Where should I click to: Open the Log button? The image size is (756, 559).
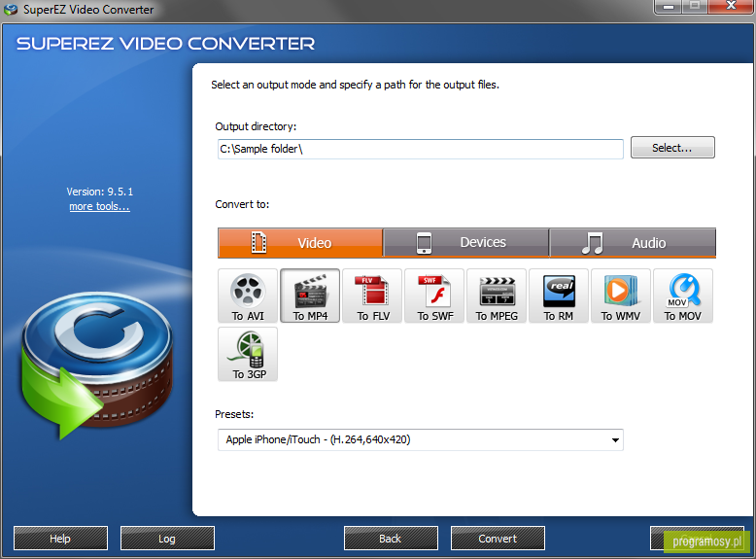pyautogui.click(x=167, y=539)
